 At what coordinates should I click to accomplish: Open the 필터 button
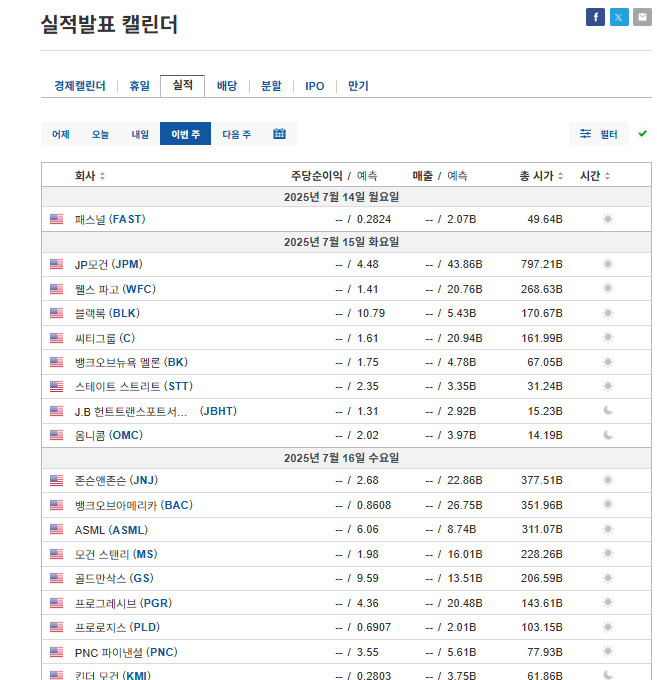tap(598, 134)
